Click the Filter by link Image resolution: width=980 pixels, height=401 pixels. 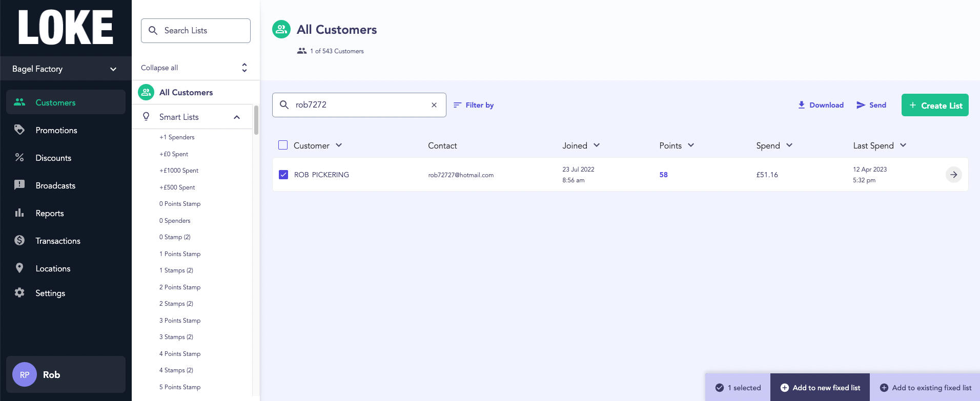coord(474,105)
